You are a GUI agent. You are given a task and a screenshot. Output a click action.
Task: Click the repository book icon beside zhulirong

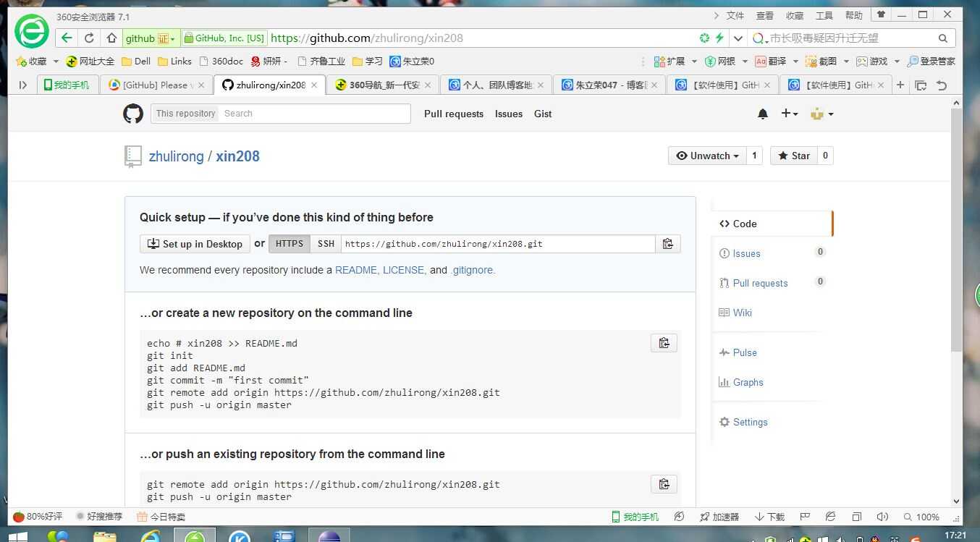(x=132, y=156)
